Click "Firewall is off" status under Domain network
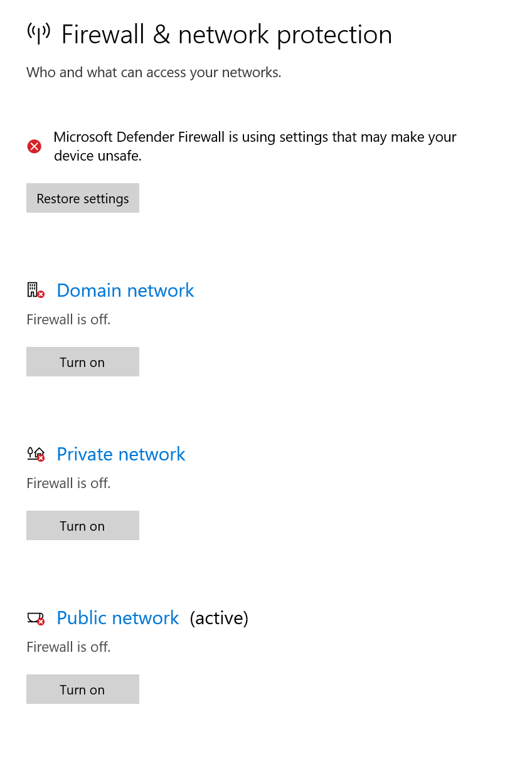Screen dimensions: 532x771 pos(68,320)
